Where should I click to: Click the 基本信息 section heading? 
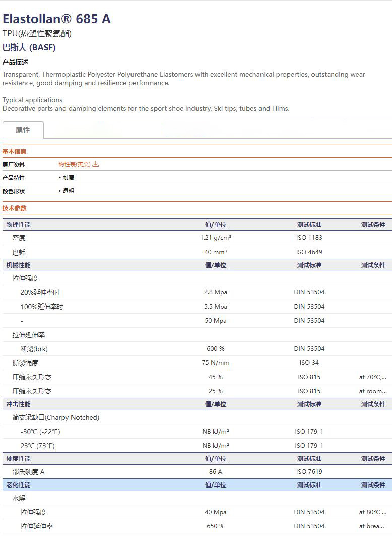point(14,152)
